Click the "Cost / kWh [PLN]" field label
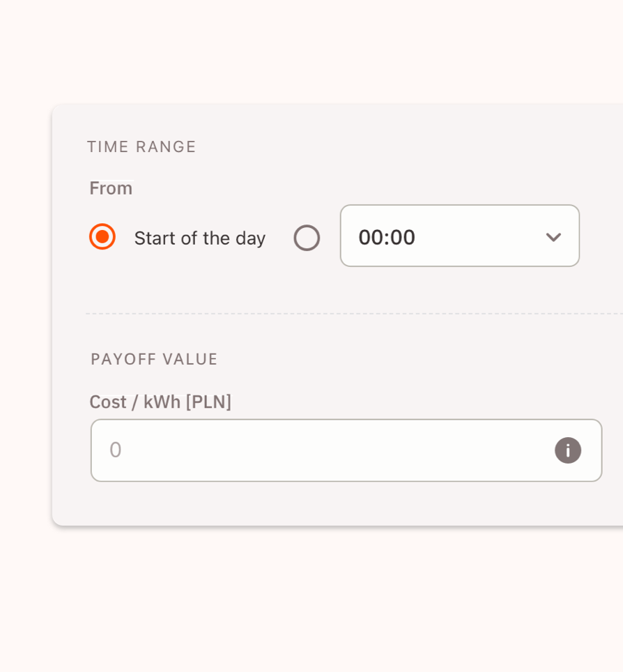The width and height of the screenshot is (623, 672). [160, 402]
